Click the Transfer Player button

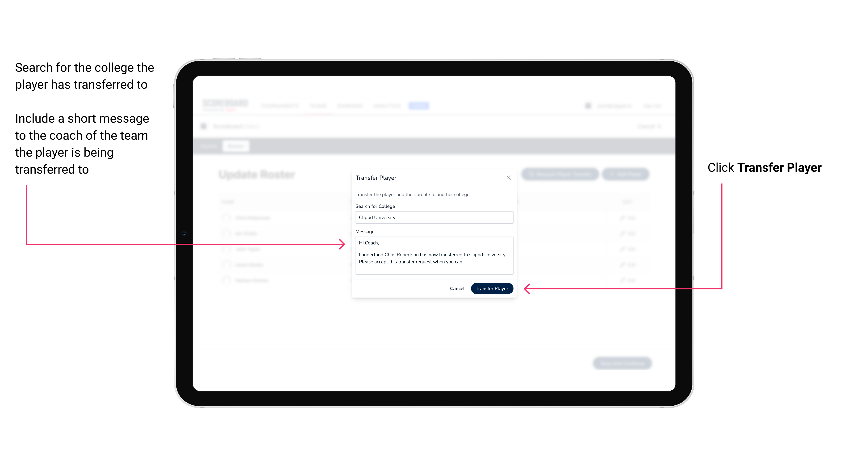[x=492, y=288]
